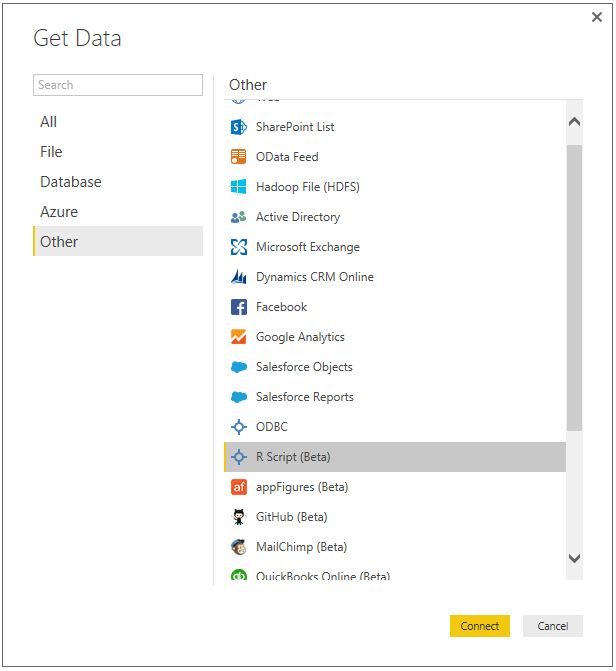Select Facebook text entry
Image resolution: width=616 pixels, height=671 pixels.
[x=281, y=307]
